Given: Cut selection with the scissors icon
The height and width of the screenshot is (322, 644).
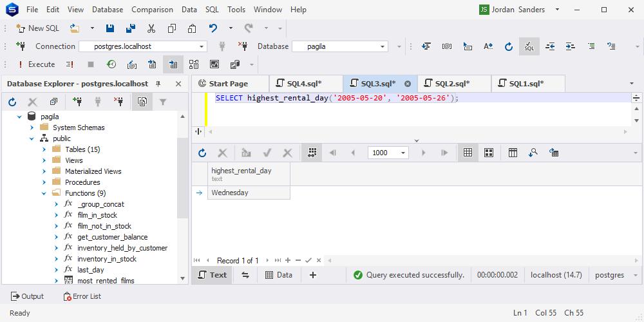Looking at the screenshot, I should point(151,28).
